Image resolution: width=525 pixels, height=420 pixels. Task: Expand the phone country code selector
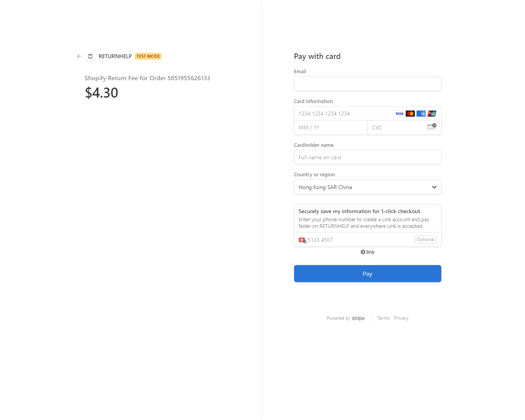(x=303, y=240)
